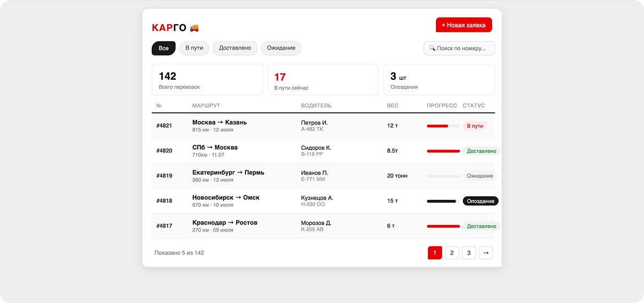
Task: Sort by the ВЕС column header
Action: (392, 106)
